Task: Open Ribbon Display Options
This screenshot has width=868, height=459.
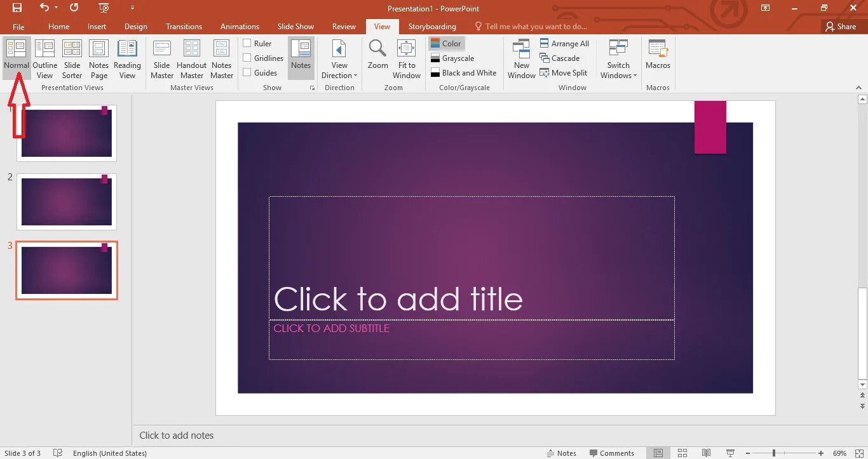Action: point(765,8)
